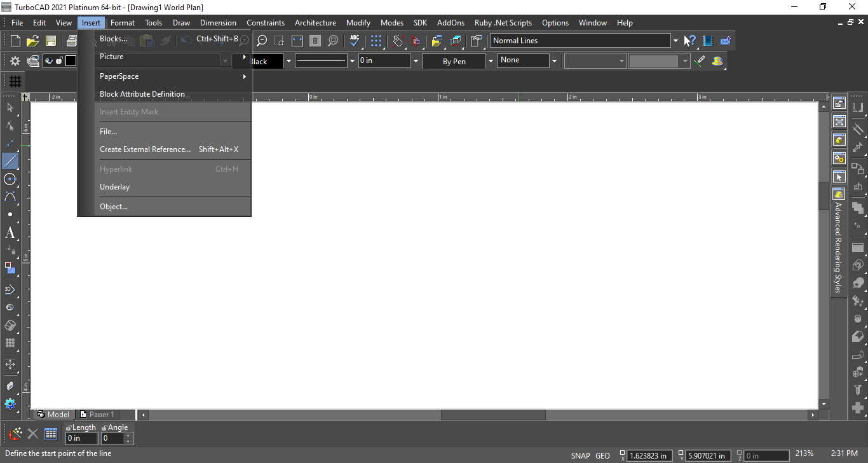868x463 pixels.
Task: Increase Angle with the up stepper
Action: pos(128,436)
